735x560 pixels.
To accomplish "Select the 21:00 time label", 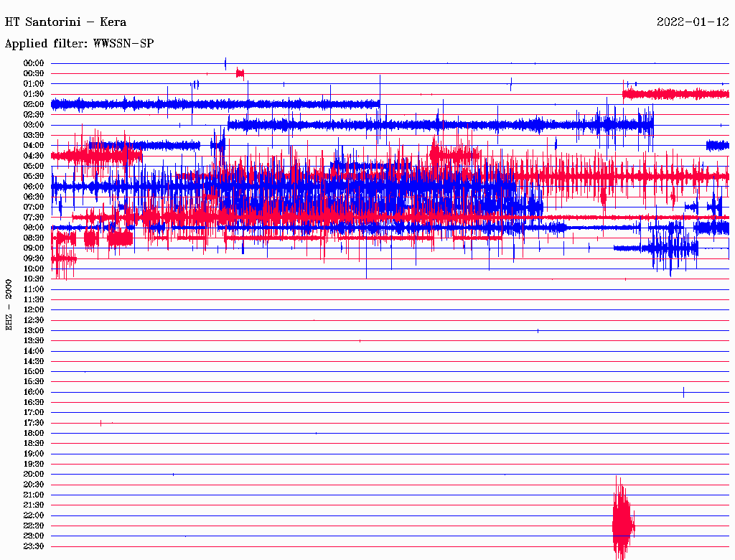I will point(34,495).
